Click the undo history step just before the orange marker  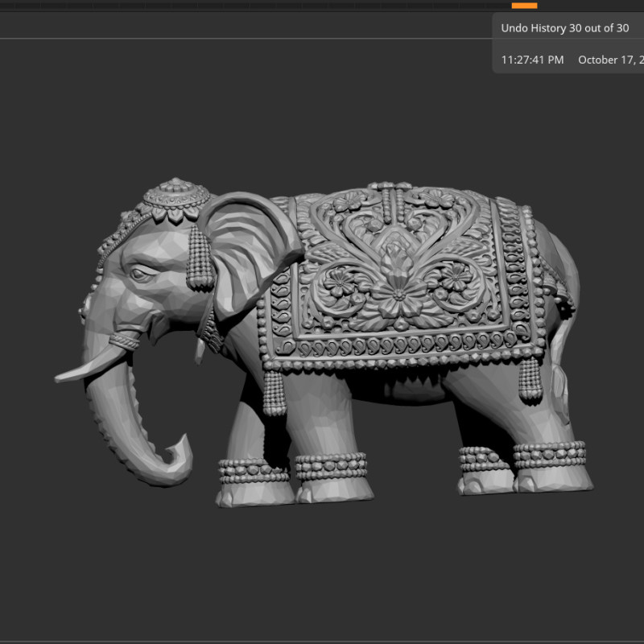pyautogui.click(x=498, y=6)
